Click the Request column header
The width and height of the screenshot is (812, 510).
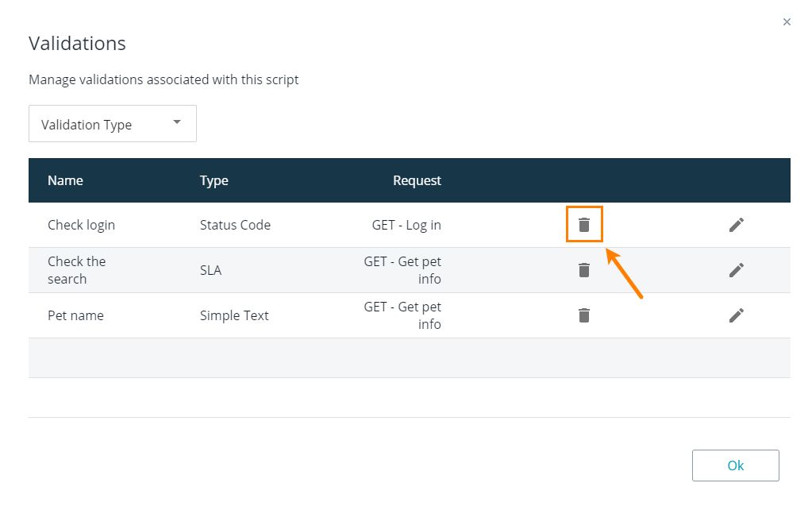[x=417, y=180]
